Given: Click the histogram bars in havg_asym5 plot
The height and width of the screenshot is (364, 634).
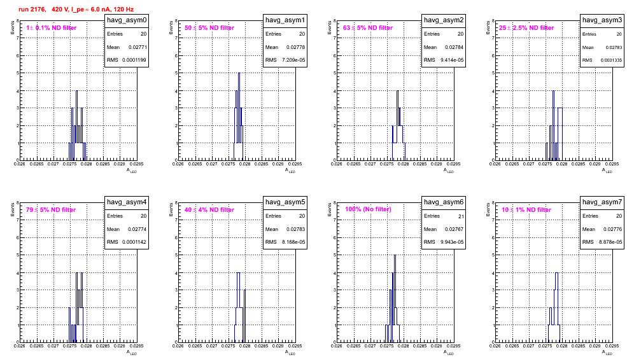Looking at the screenshot, I should tap(240, 307).
